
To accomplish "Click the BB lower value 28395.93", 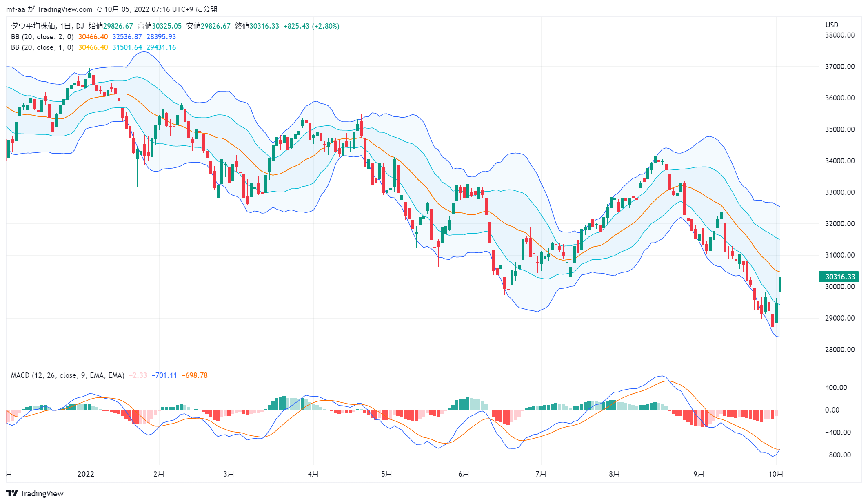I will 161,37.
